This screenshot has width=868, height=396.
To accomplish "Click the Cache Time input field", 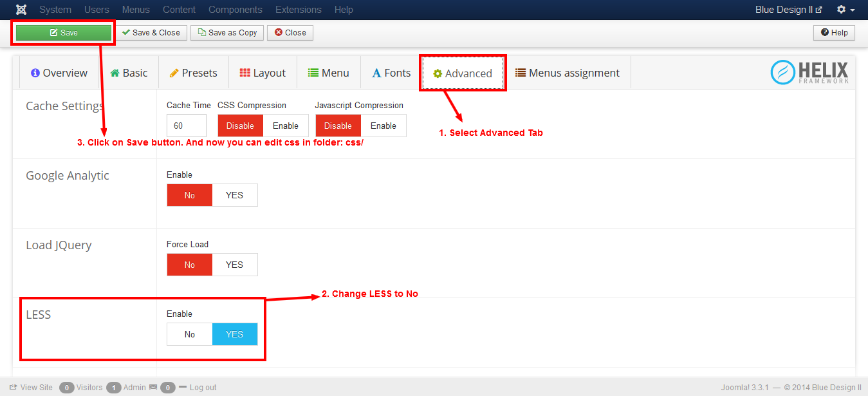I will click(x=186, y=126).
